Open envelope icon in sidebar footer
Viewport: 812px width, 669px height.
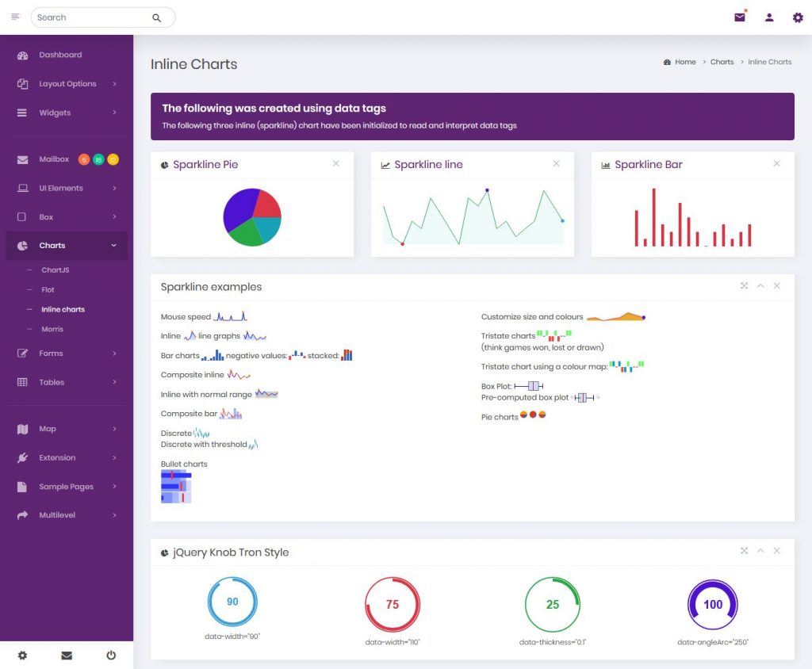point(67,655)
